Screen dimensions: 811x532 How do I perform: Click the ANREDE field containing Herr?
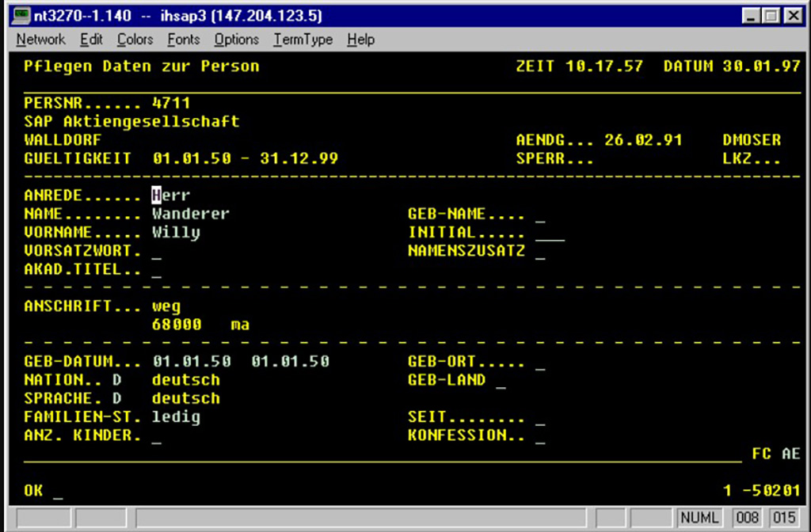click(x=171, y=196)
